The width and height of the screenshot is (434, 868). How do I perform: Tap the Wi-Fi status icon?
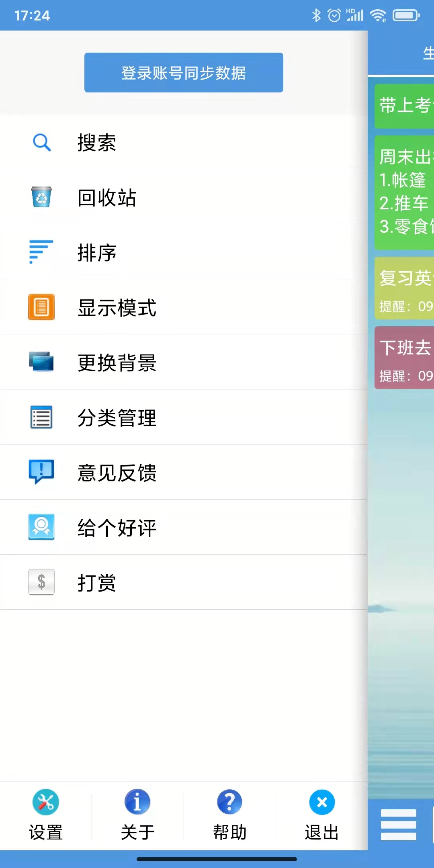point(378,15)
